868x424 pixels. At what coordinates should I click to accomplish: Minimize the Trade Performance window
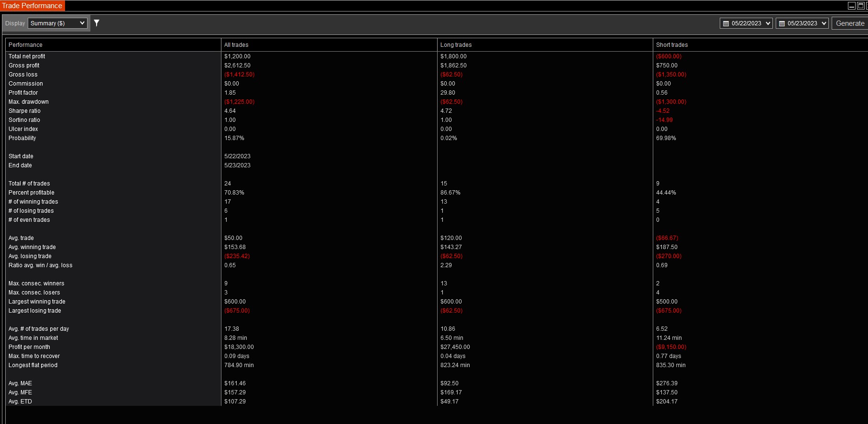point(851,6)
